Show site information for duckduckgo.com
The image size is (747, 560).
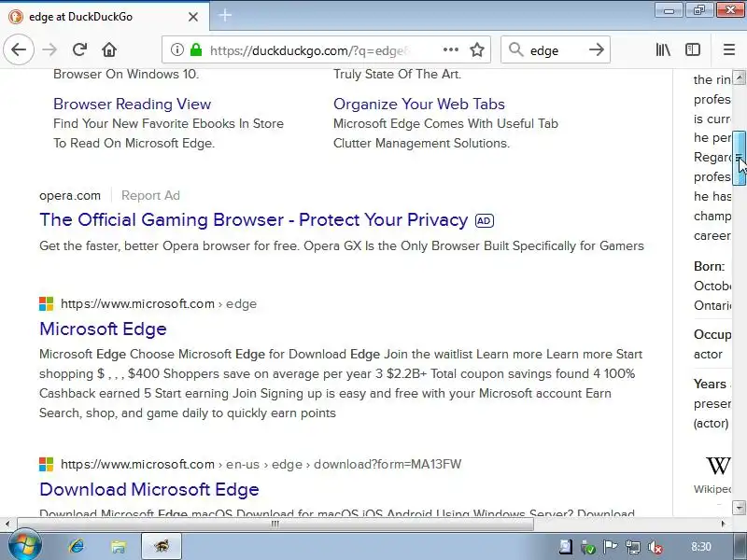pyautogui.click(x=176, y=49)
